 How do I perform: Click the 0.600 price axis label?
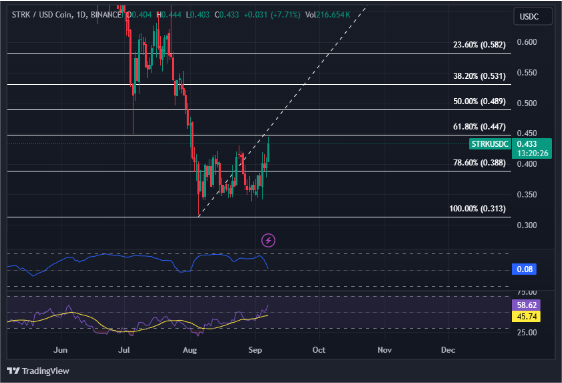(x=527, y=42)
